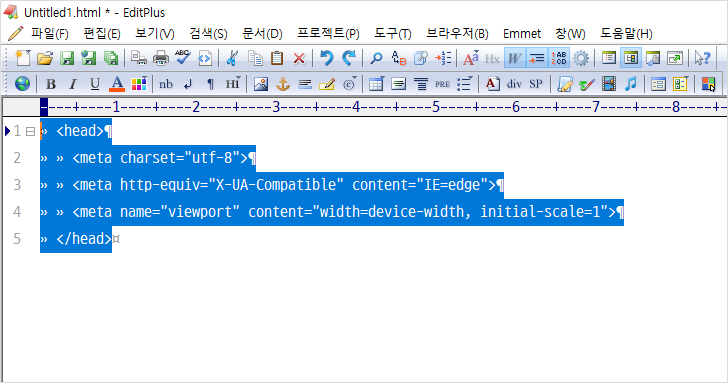Open special character (©) dropdown

tap(349, 84)
